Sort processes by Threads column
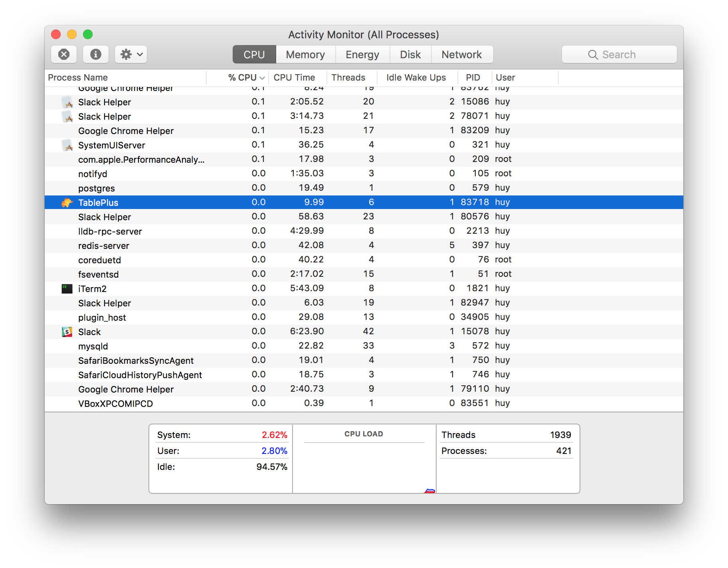This screenshot has height=568, width=728. 348,77
